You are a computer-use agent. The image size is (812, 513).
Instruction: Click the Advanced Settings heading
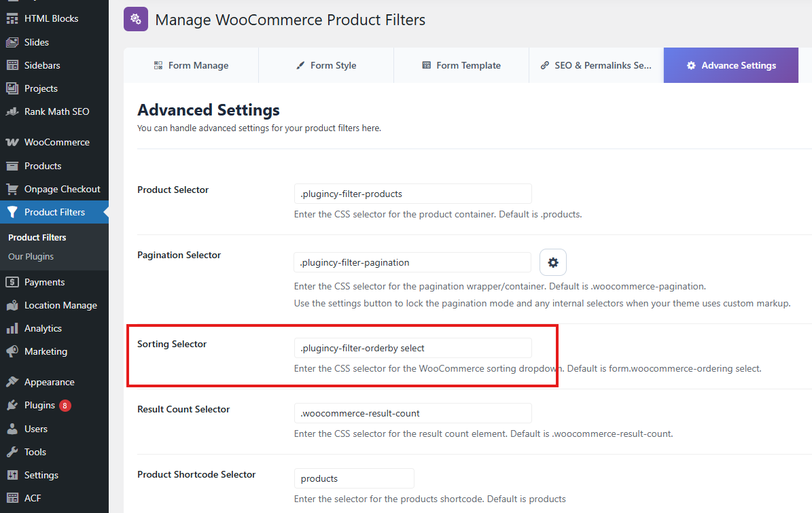(208, 110)
